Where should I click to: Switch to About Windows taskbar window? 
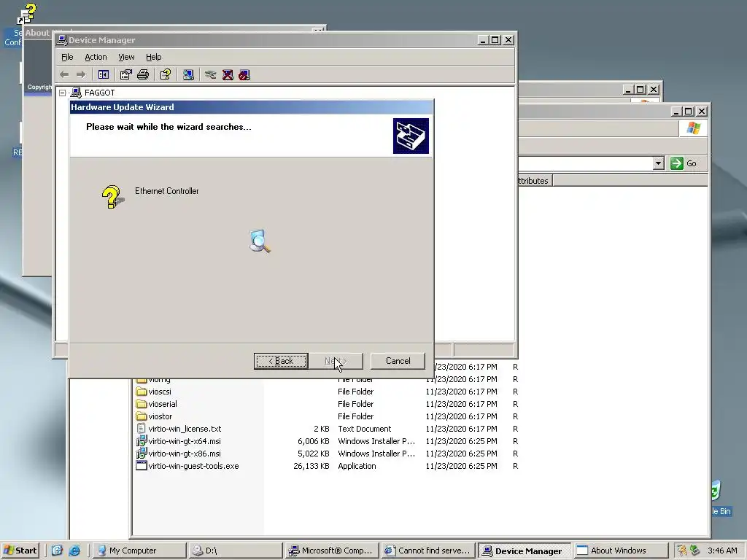click(622, 551)
